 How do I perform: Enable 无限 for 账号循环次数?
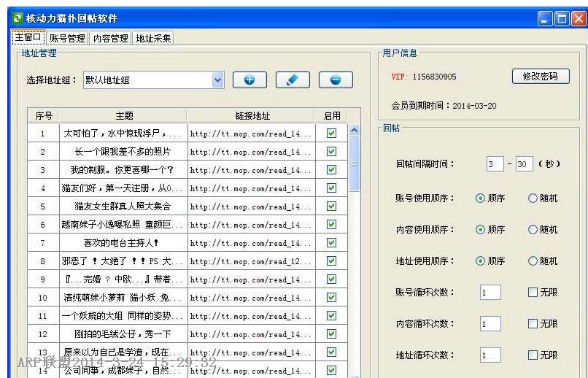point(533,292)
